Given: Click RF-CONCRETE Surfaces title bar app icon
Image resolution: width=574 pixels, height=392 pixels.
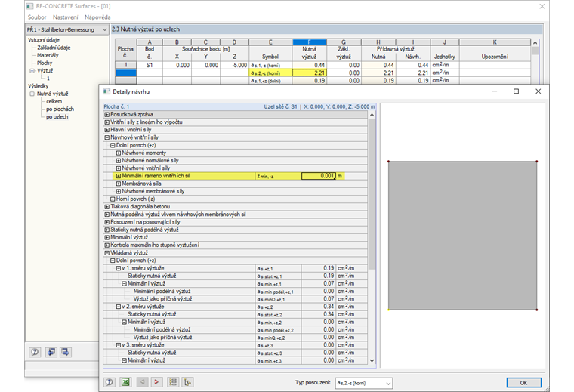Looking at the screenshot, I should click(x=30, y=6).
